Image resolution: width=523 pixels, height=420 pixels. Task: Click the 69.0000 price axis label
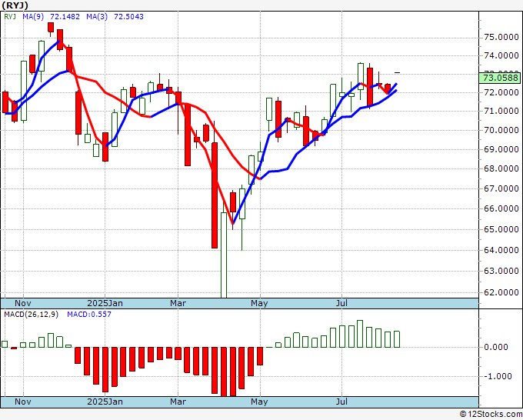(501, 149)
